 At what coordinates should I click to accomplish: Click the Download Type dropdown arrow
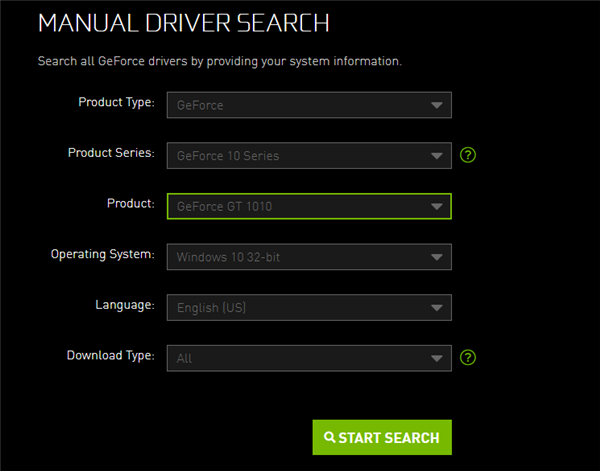tap(436, 358)
